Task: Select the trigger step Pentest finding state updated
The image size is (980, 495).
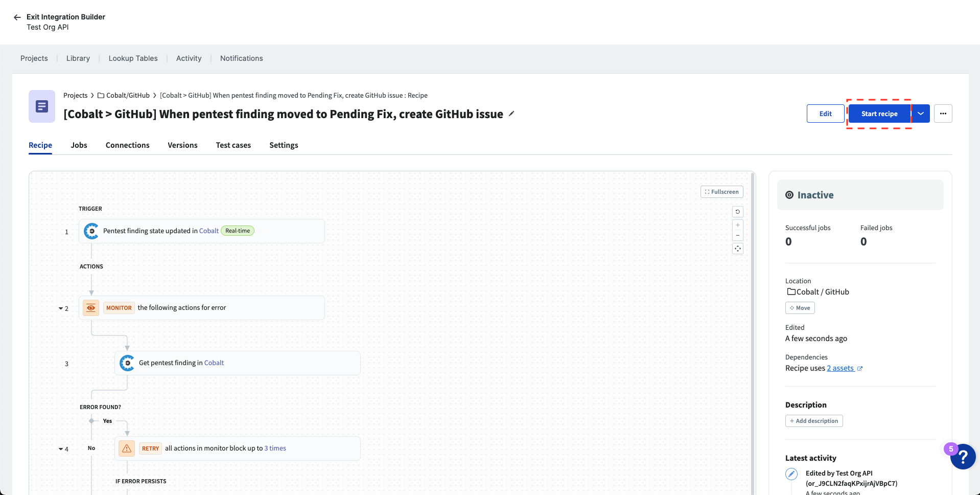Action: point(202,231)
